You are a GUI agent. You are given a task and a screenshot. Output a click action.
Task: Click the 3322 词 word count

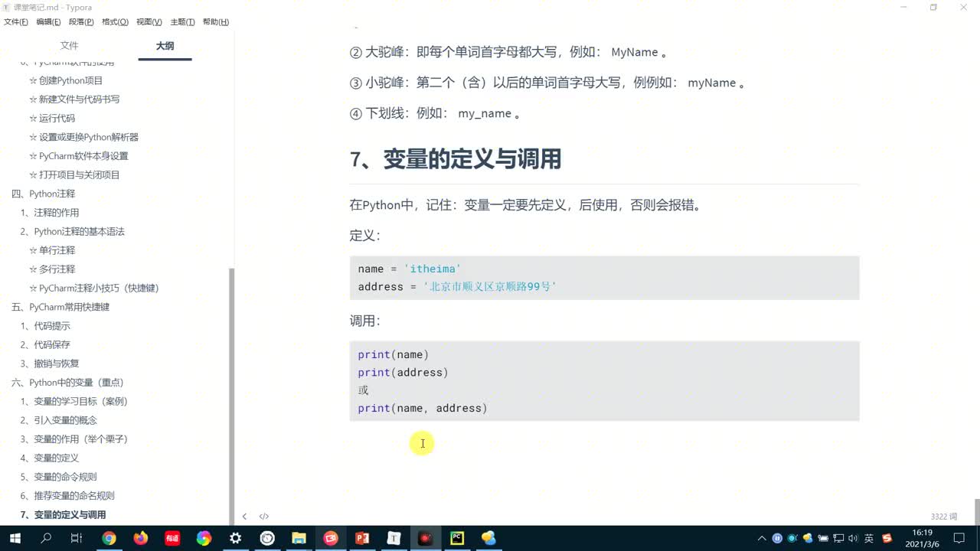coord(944,517)
